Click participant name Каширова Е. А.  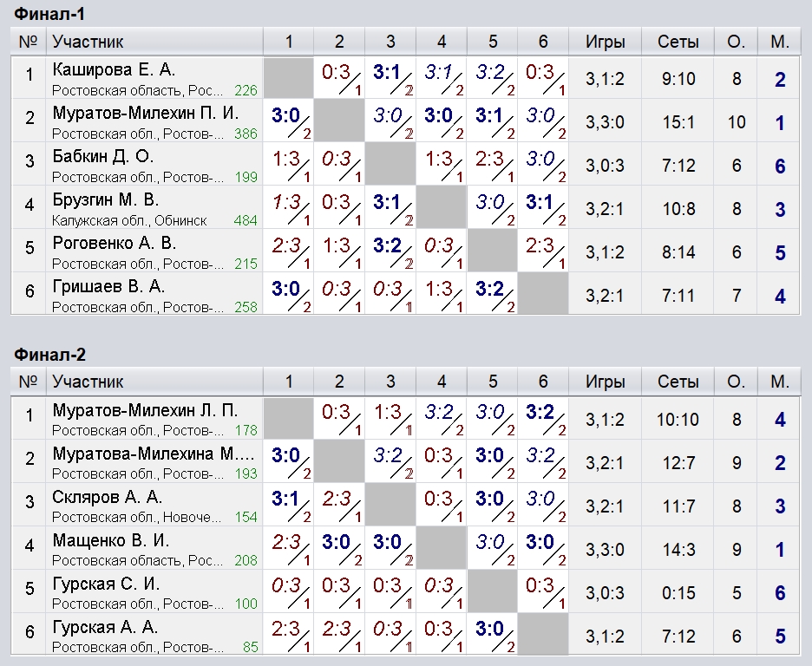coord(114,69)
